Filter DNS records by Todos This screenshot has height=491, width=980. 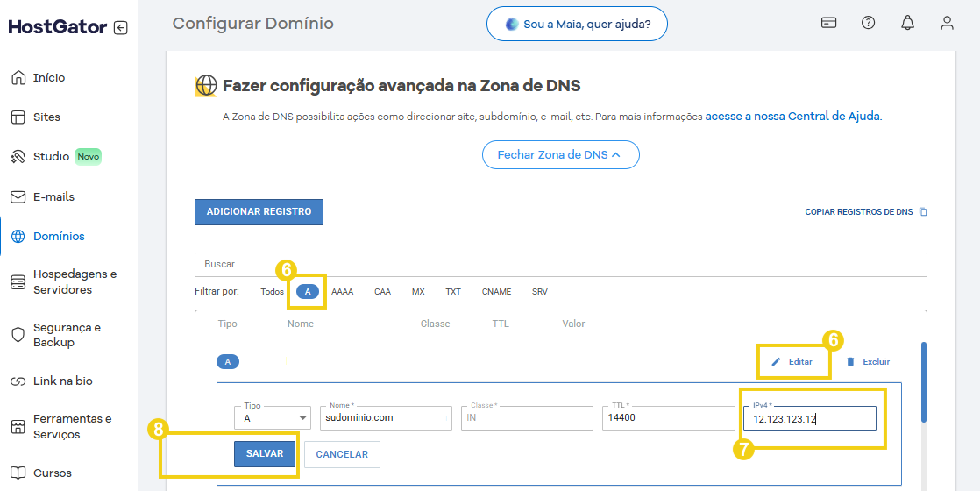272,291
